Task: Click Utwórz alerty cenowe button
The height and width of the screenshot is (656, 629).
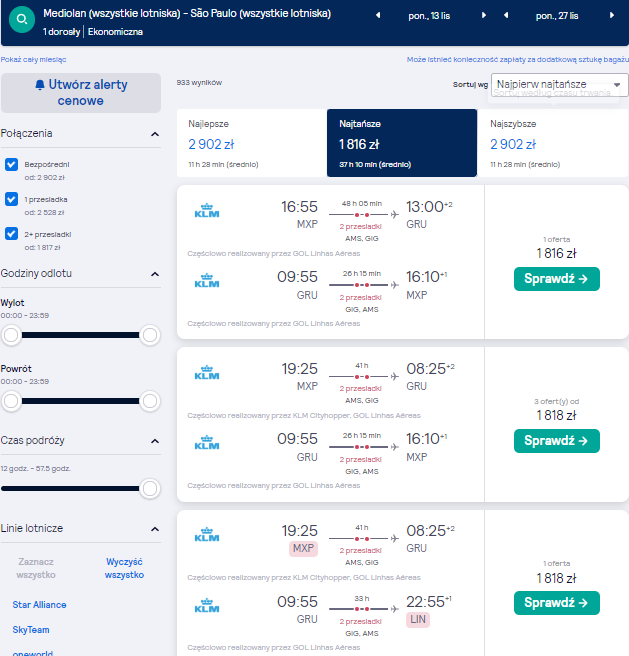Action: (x=81, y=93)
